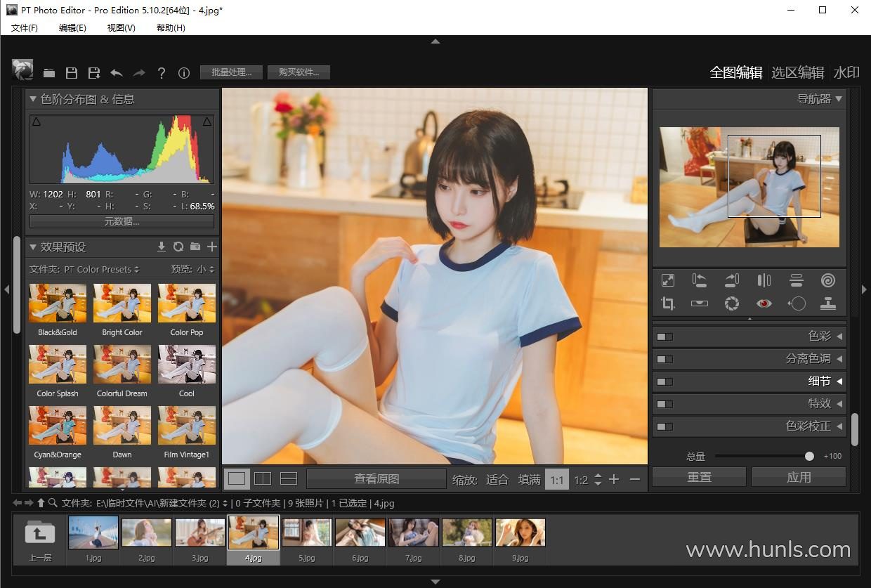Enable the 特效 panel switch

tap(664, 404)
